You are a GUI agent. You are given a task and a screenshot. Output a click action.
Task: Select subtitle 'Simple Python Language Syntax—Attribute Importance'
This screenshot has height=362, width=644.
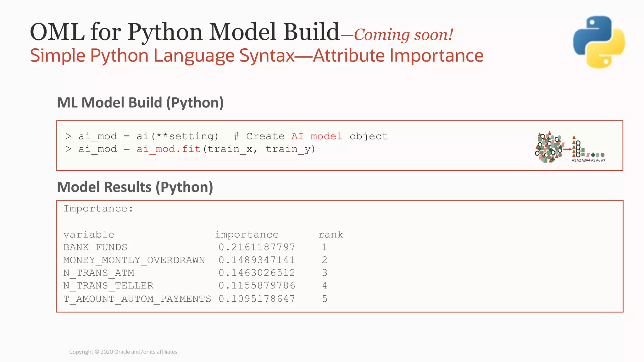(257, 56)
